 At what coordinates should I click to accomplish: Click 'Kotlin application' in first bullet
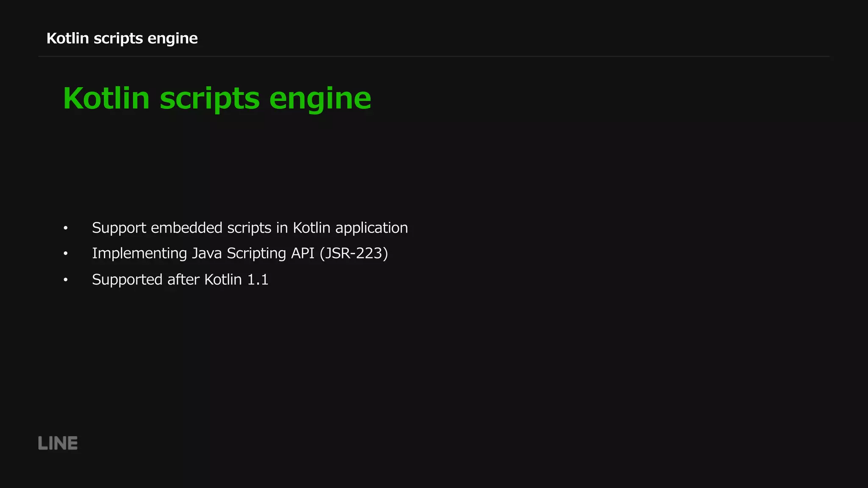(x=350, y=228)
